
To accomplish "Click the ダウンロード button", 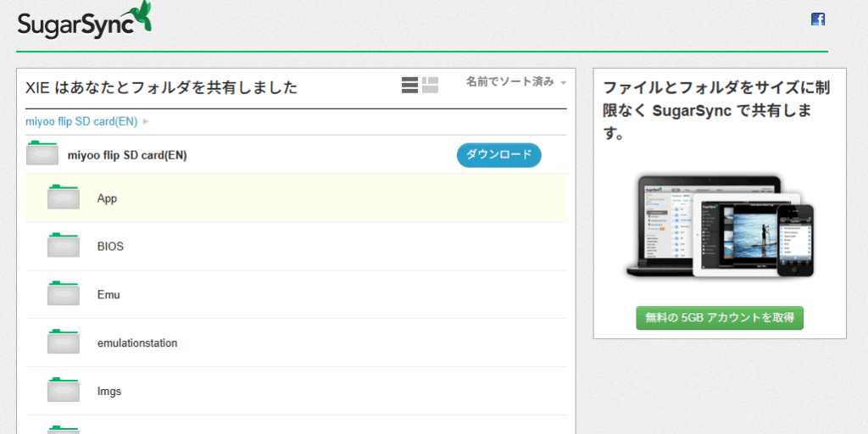I will coord(498,155).
